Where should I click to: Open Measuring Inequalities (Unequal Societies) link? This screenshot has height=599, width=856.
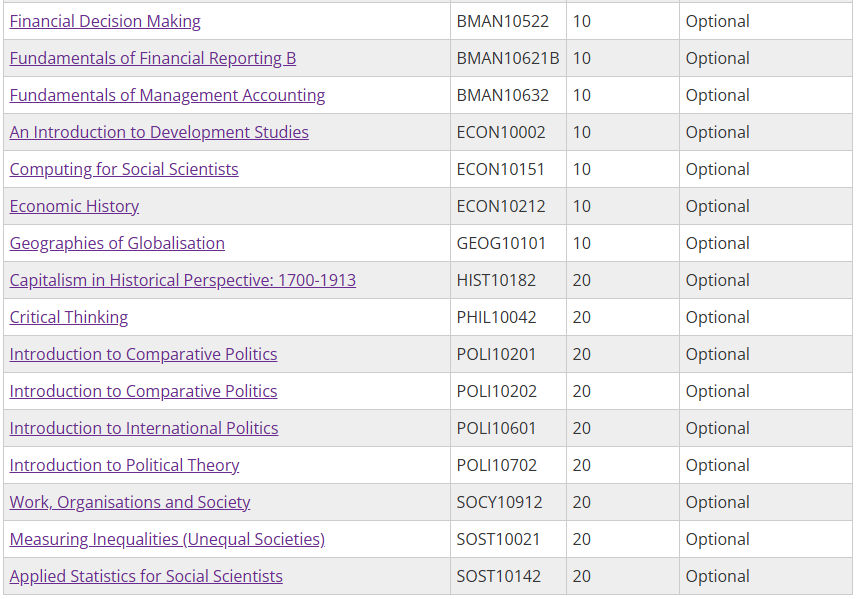point(167,539)
